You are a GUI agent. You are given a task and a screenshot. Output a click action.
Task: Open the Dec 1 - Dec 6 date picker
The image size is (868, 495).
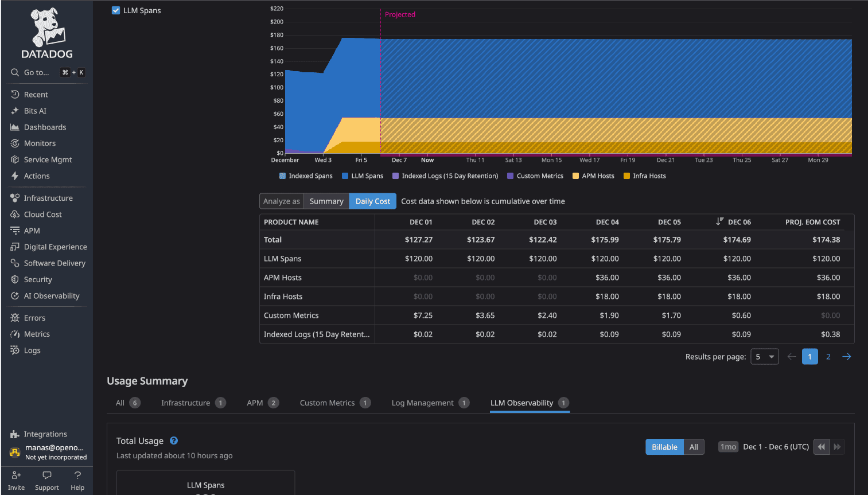click(x=776, y=446)
